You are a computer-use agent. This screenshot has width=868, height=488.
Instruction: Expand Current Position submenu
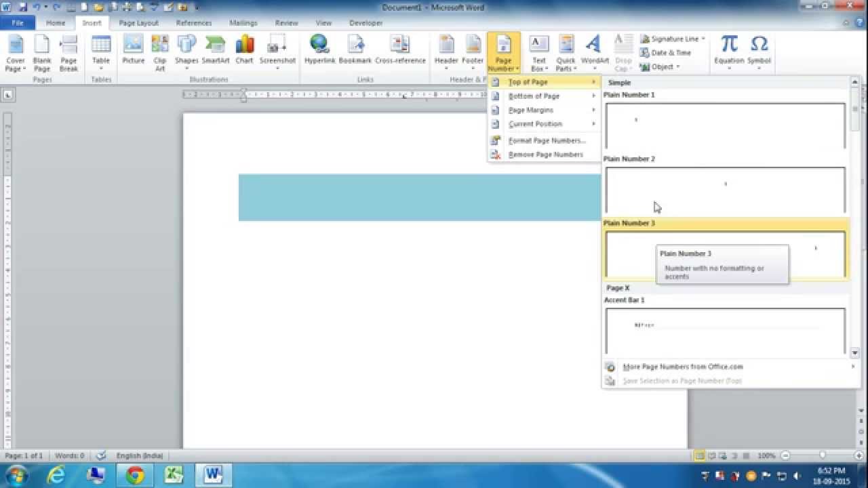[x=544, y=124]
